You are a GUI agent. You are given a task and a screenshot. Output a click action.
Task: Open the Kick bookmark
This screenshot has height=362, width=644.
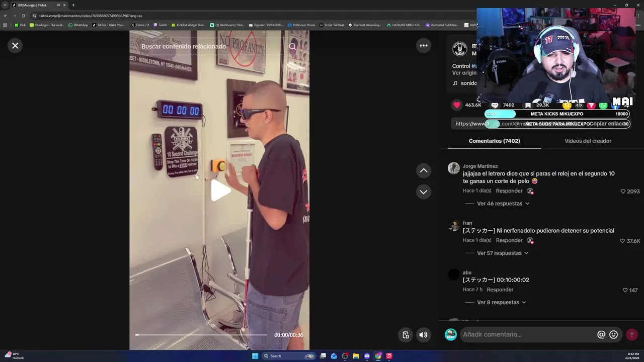click(20, 25)
